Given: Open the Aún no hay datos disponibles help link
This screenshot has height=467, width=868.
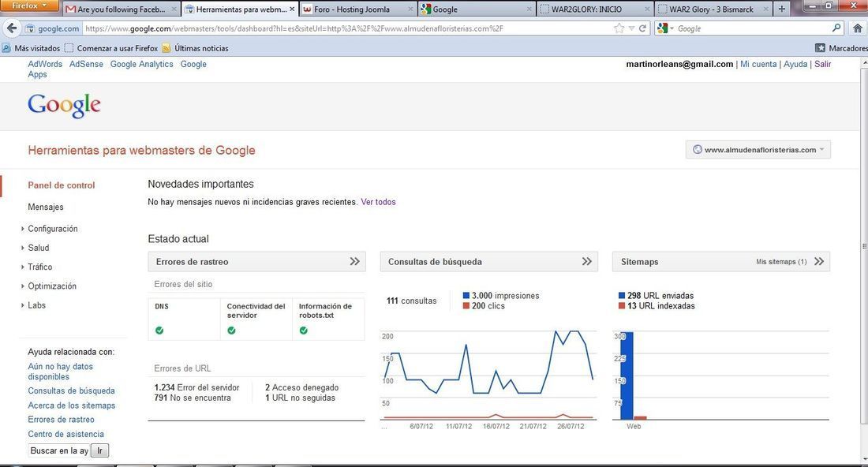Looking at the screenshot, I should tap(60, 372).
